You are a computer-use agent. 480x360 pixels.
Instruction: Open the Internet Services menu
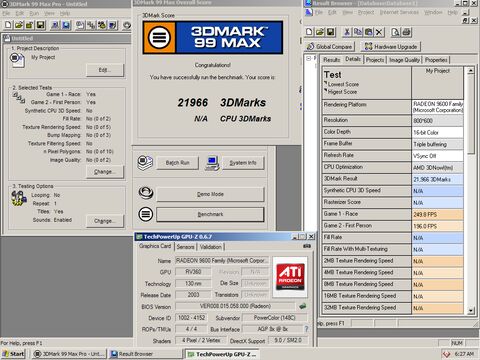pos(399,12)
